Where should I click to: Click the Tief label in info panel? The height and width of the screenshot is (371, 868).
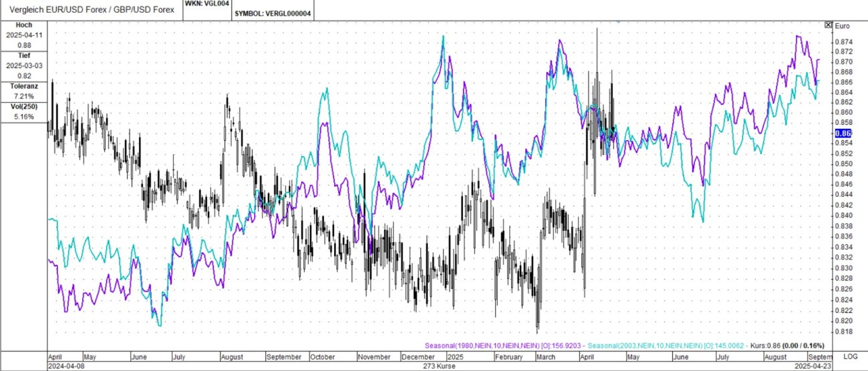(x=23, y=56)
